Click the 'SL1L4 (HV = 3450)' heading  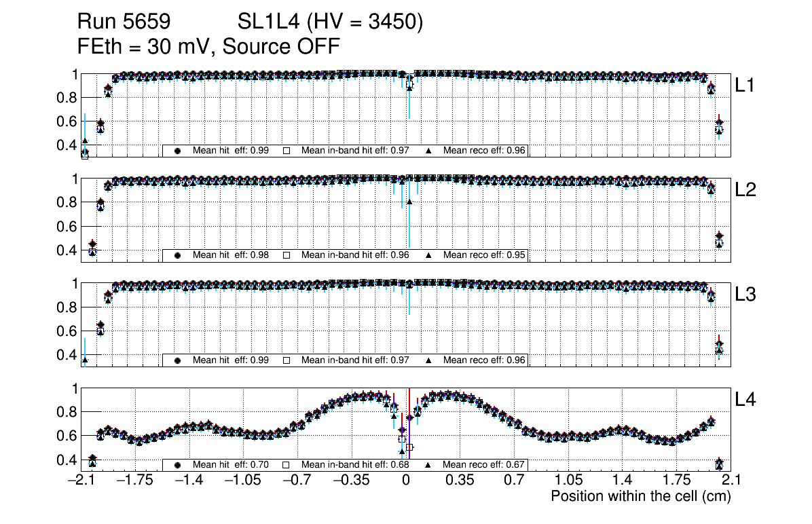coord(331,22)
